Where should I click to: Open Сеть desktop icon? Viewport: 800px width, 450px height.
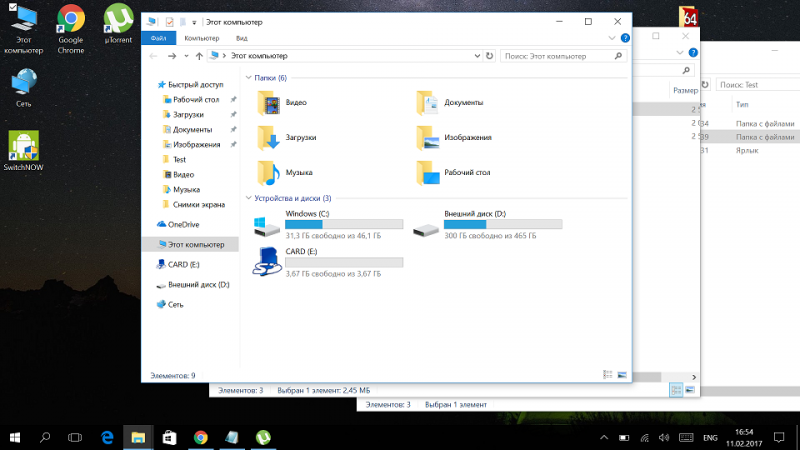(23, 88)
